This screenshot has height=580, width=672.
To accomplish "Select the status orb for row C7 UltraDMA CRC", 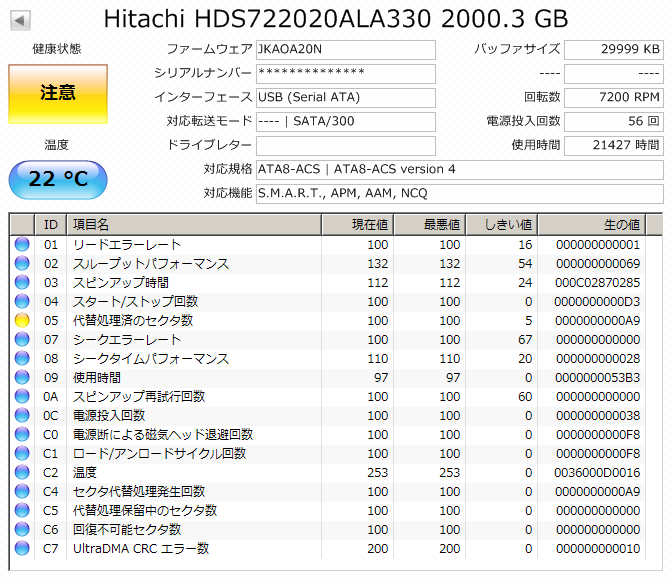I will click(22, 548).
